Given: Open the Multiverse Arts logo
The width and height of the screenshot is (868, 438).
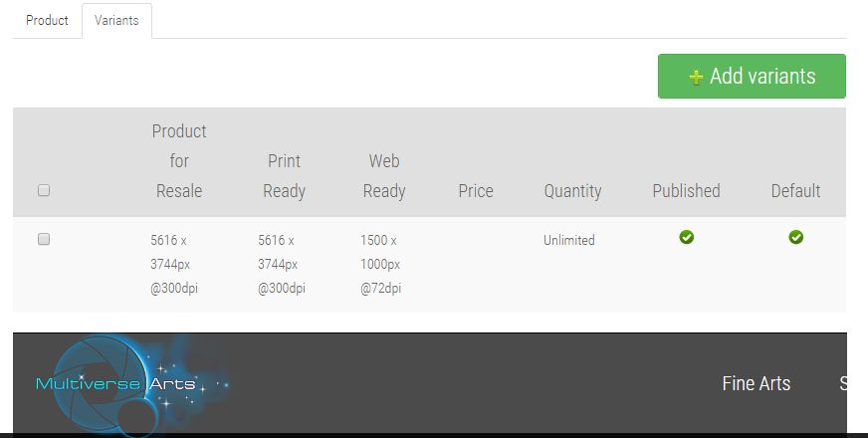Looking at the screenshot, I should point(131,383).
